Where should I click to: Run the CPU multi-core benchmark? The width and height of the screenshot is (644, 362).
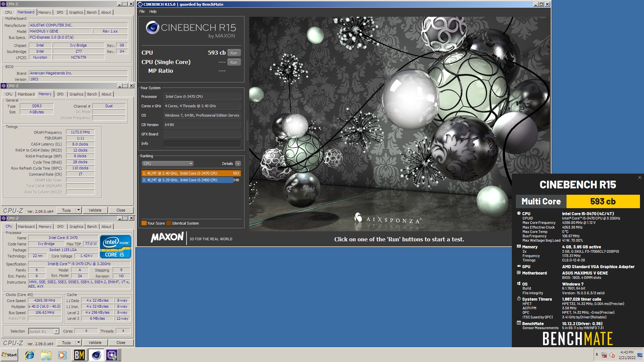[x=234, y=53]
